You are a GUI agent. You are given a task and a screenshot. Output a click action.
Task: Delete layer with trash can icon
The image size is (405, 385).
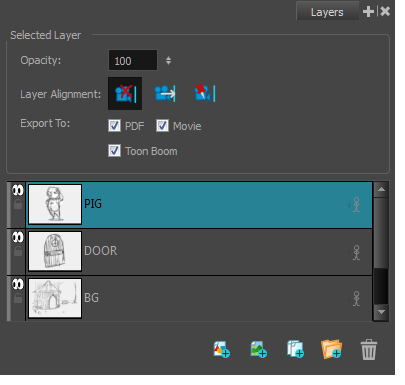click(369, 349)
